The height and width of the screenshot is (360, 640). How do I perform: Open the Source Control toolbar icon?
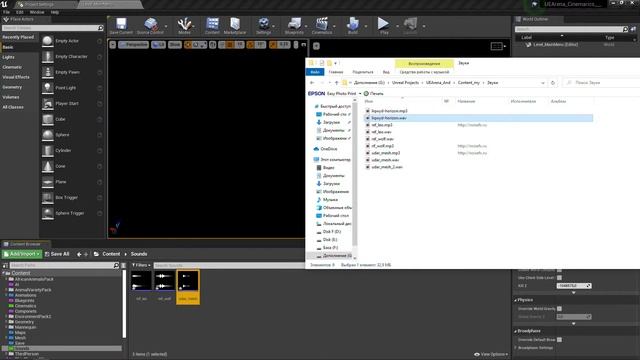coord(150,26)
